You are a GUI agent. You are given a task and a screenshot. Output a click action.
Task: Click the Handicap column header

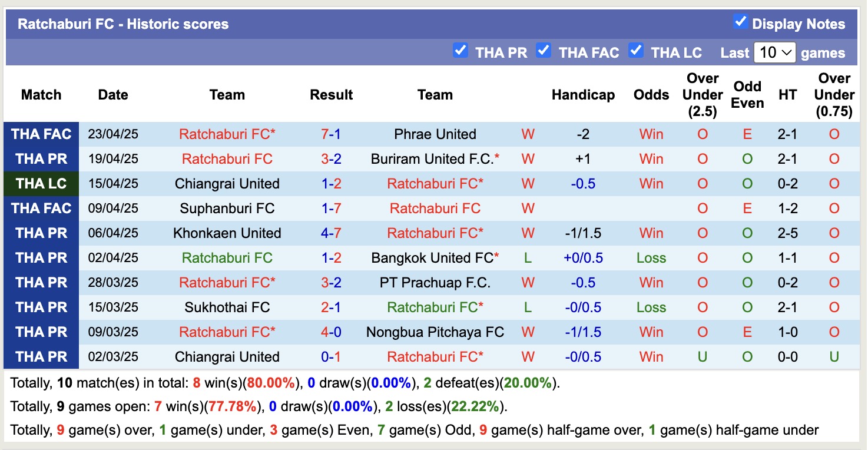point(583,94)
